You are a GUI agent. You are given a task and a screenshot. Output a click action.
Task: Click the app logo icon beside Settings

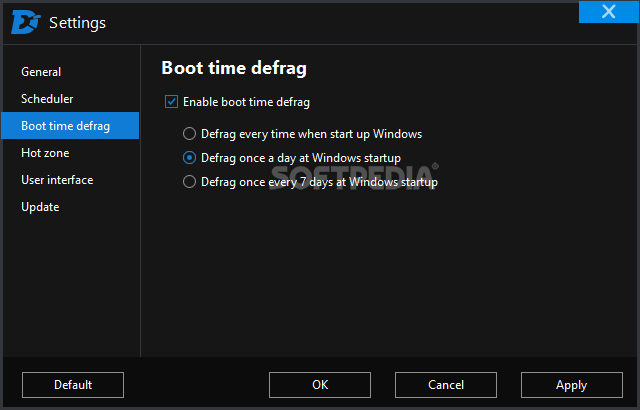point(26,22)
